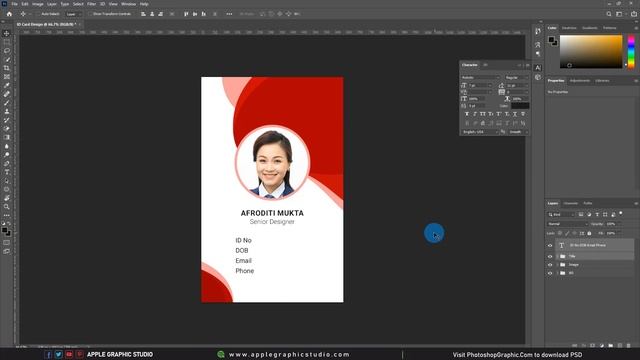Select the Lasso tool

tap(7, 51)
